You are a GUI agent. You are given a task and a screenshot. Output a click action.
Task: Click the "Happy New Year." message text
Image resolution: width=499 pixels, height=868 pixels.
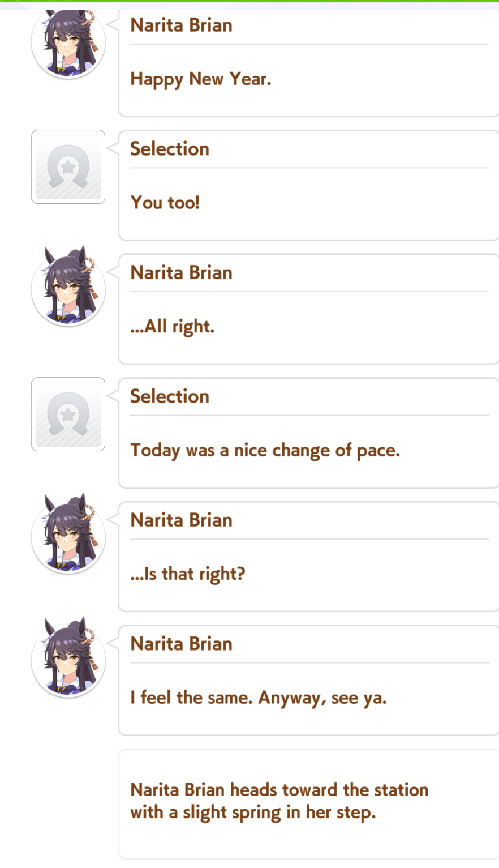[201, 79]
